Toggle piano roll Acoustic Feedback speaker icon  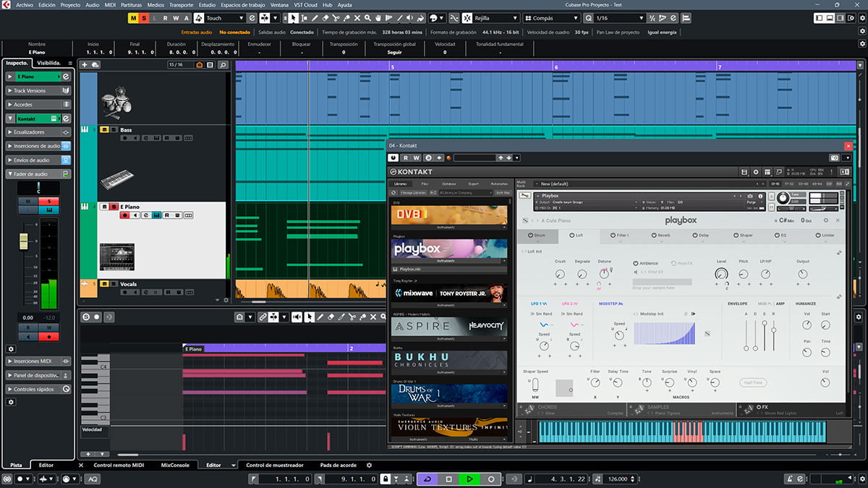(296, 317)
